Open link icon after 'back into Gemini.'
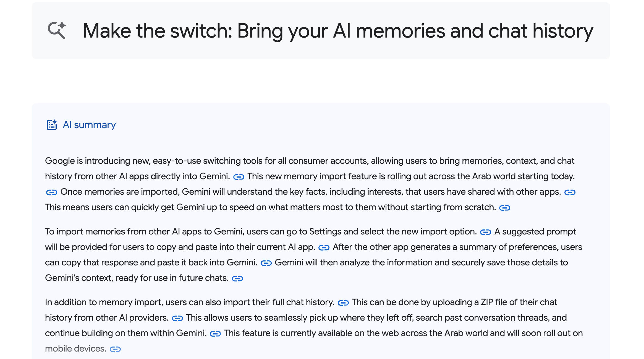644x359 pixels. point(266,263)
